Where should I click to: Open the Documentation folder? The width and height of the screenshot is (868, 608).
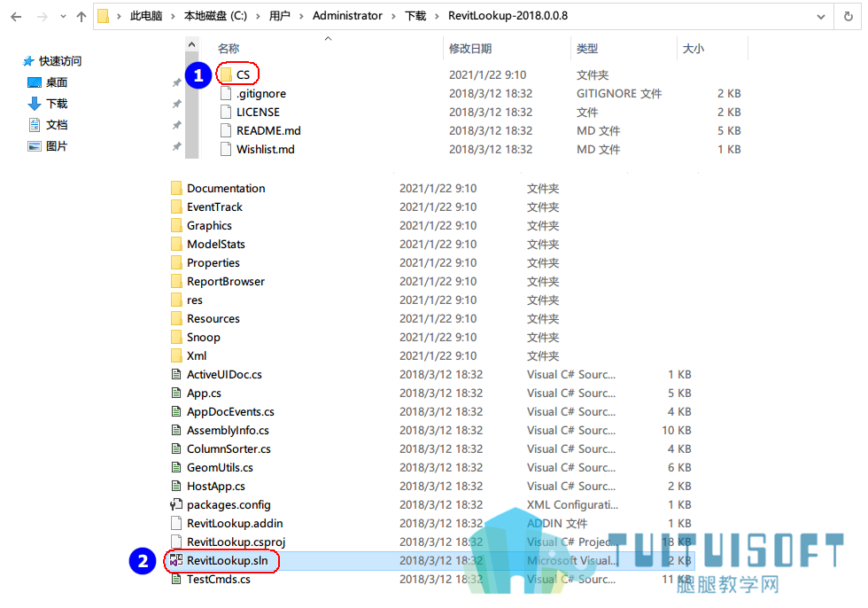[226, 188]
